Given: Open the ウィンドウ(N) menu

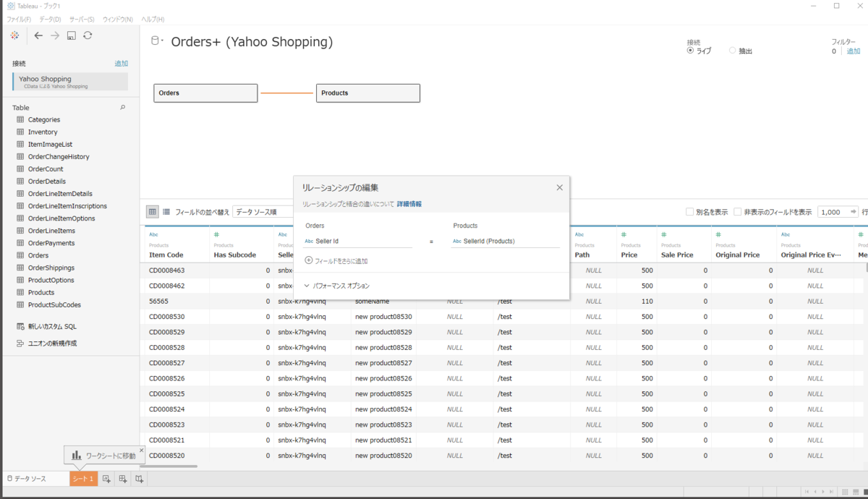Looking at the screenshot, I should pos(118,19).
